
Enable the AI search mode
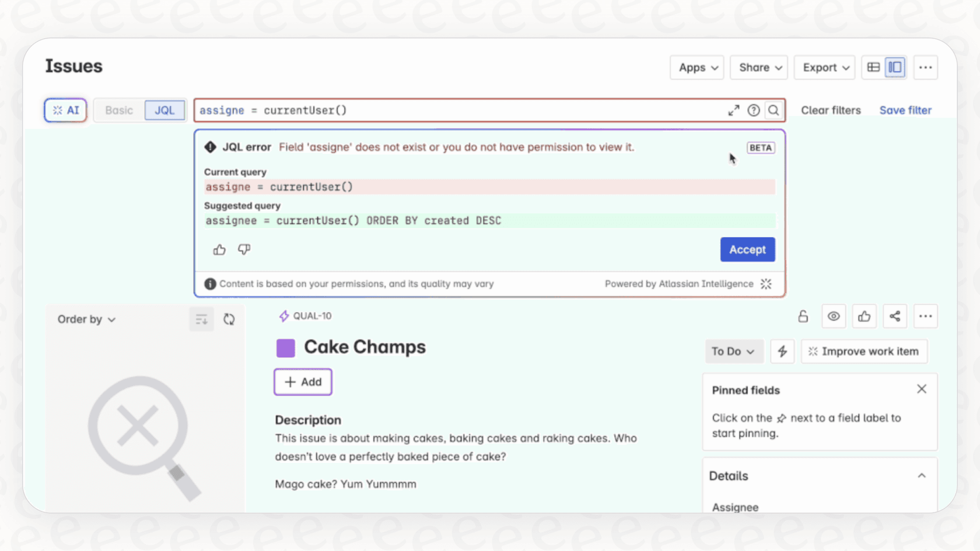pyautogui.click(x=65, y=110)
